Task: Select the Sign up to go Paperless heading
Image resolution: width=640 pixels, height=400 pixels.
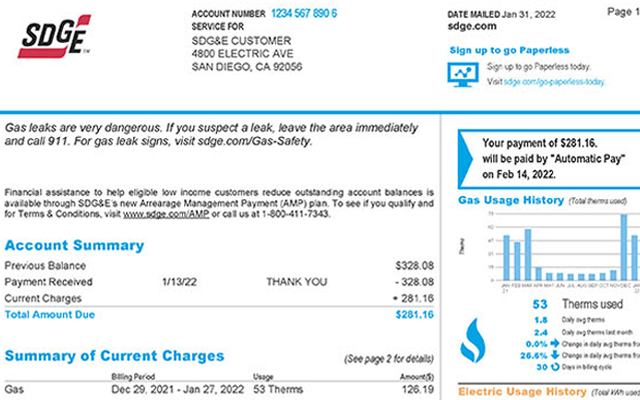Action: point(509,50)
